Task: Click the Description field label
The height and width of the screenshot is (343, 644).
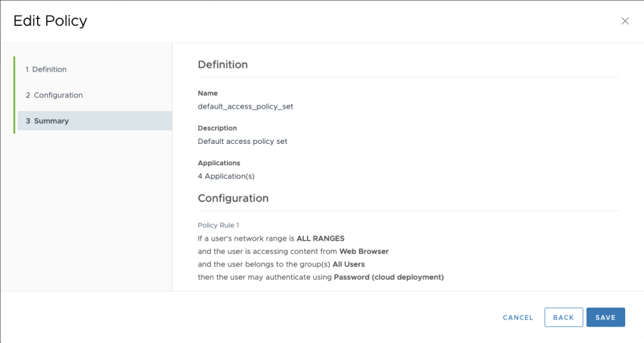Action: (217, 128)
